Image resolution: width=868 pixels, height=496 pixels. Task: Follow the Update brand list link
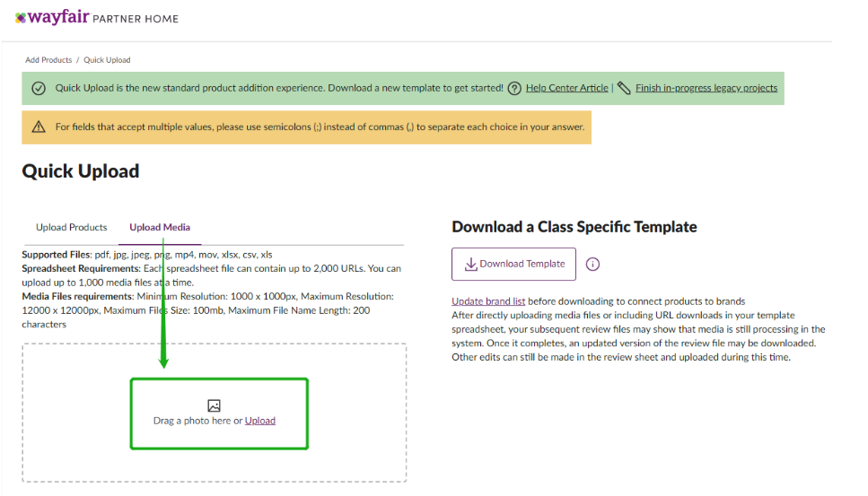coord(488,301)
